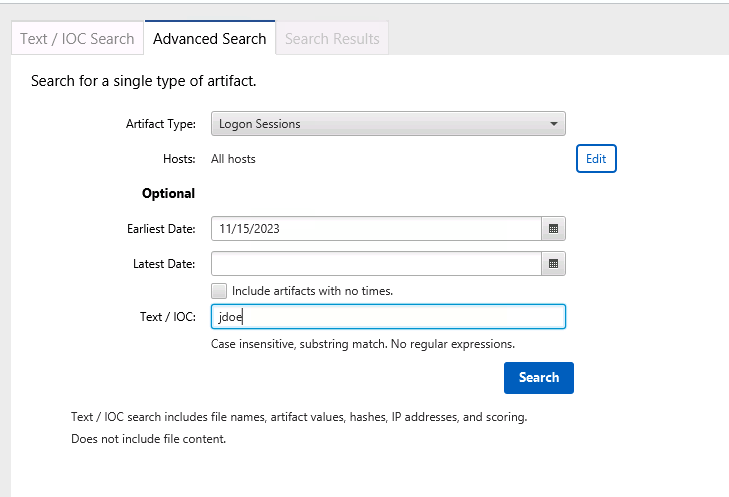Click the 'Case insensitive, substring match' hint

coord(363,344)
